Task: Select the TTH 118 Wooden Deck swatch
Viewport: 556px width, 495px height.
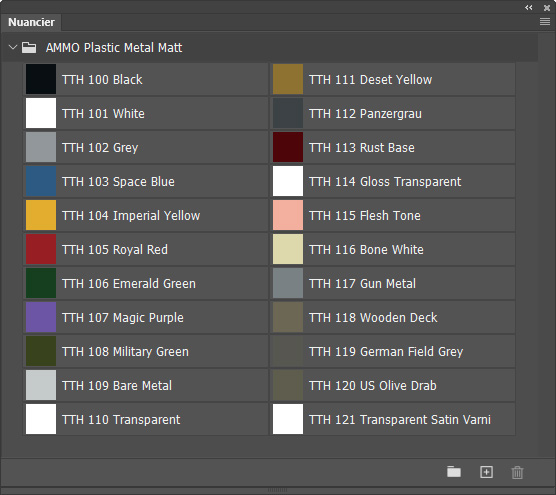Action: click(288, 317)
